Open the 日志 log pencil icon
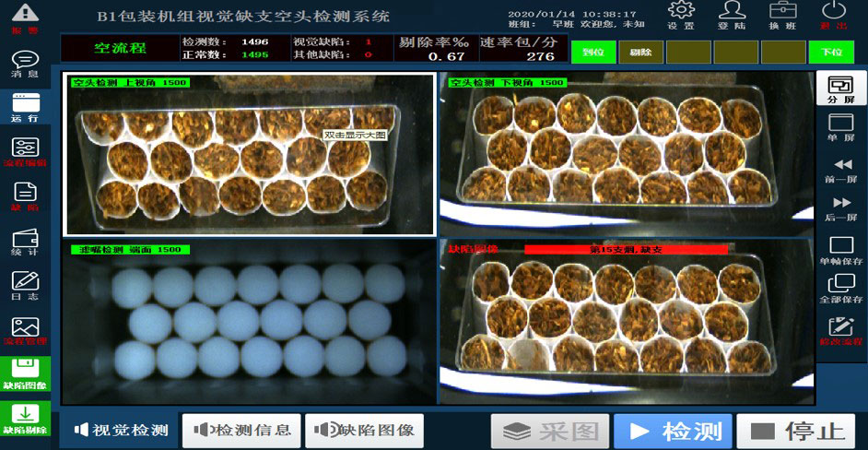Image resolution: width=868 pixels, height=450 pixels. (x=25, y=284)
